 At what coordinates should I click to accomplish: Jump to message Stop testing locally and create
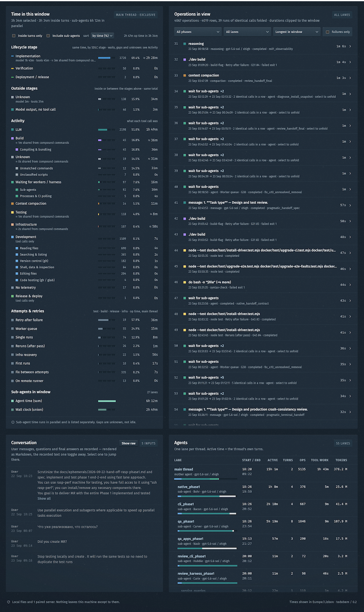[x=84, y=559]
